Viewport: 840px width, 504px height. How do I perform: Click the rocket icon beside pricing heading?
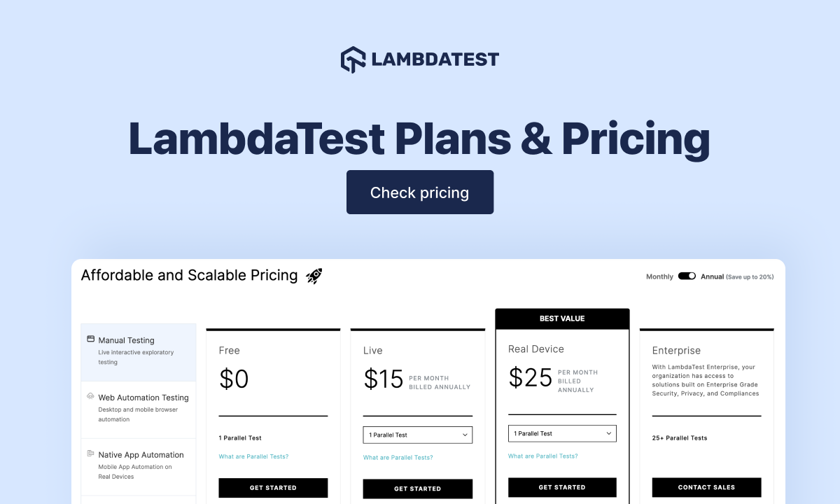pos(314,276)
